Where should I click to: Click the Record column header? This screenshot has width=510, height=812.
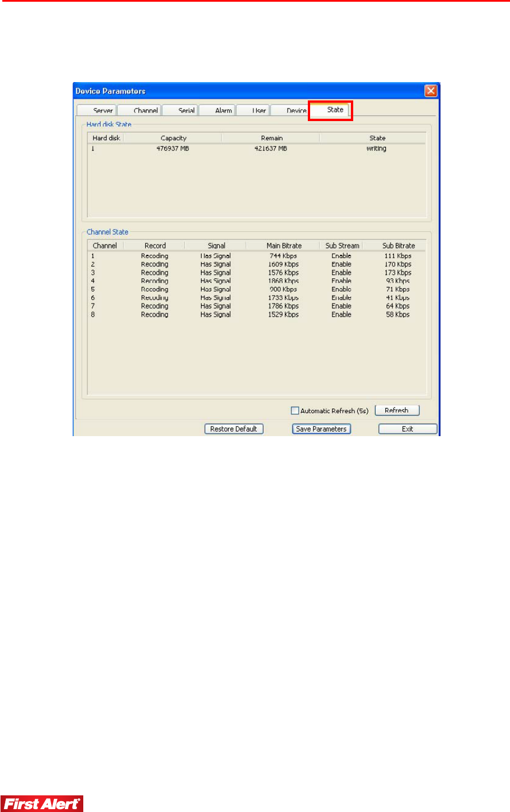pyautogui.click(x=154, y=246)
